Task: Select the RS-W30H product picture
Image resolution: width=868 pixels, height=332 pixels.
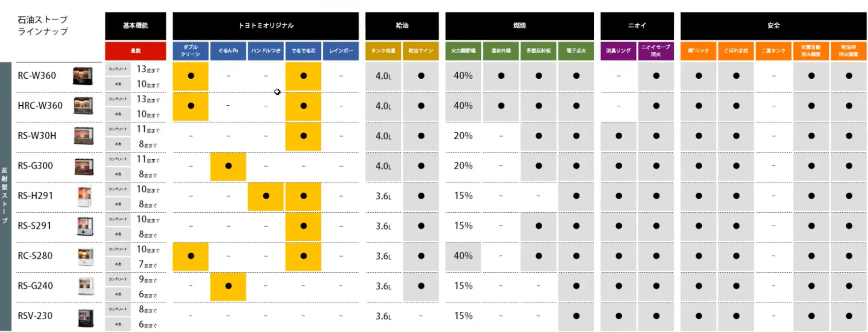Action: click(83, 136)
